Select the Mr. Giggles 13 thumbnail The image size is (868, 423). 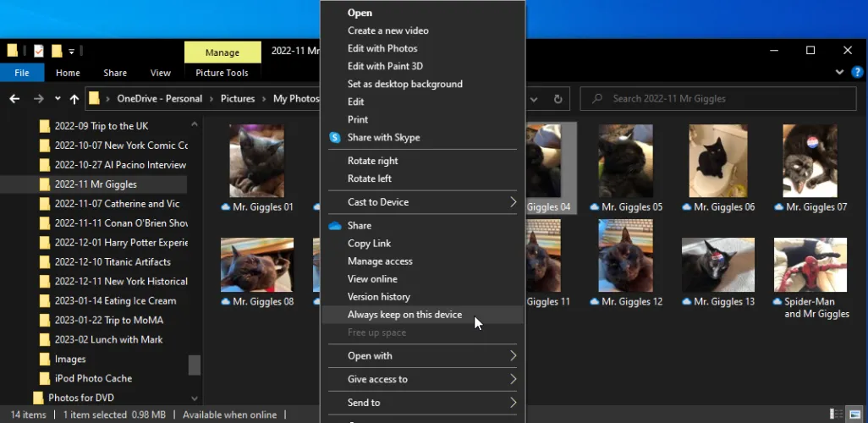click(718, 272)
